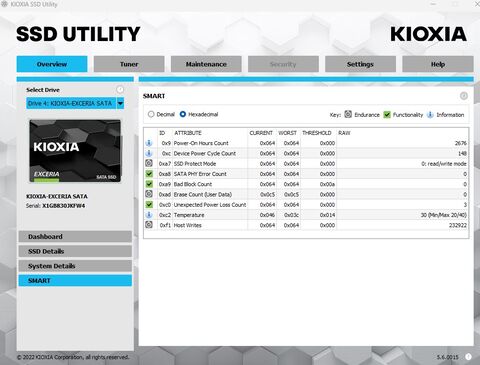Select the Bad Block Count attribute
This screenshot has width=480, height=365.
click(193, 184)
